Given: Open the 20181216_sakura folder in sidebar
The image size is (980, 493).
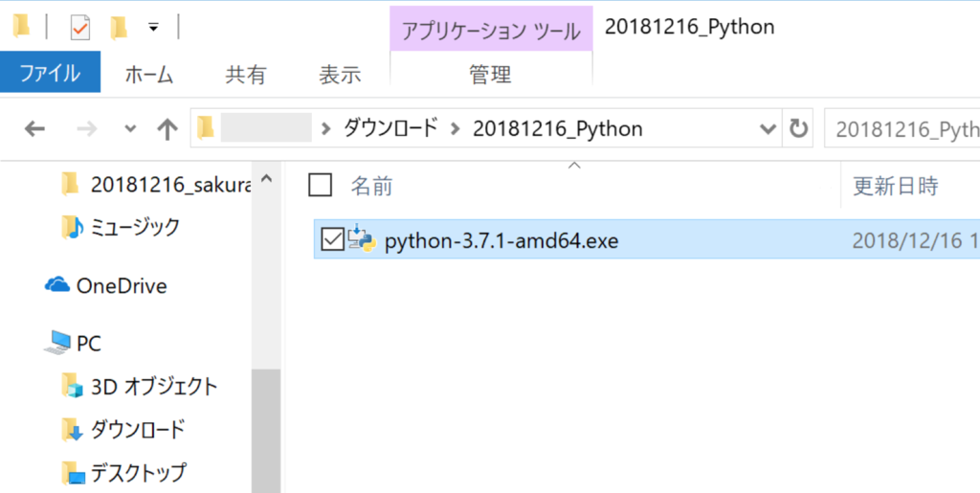Looking at the screenshot, I should [x=171, y=185].
